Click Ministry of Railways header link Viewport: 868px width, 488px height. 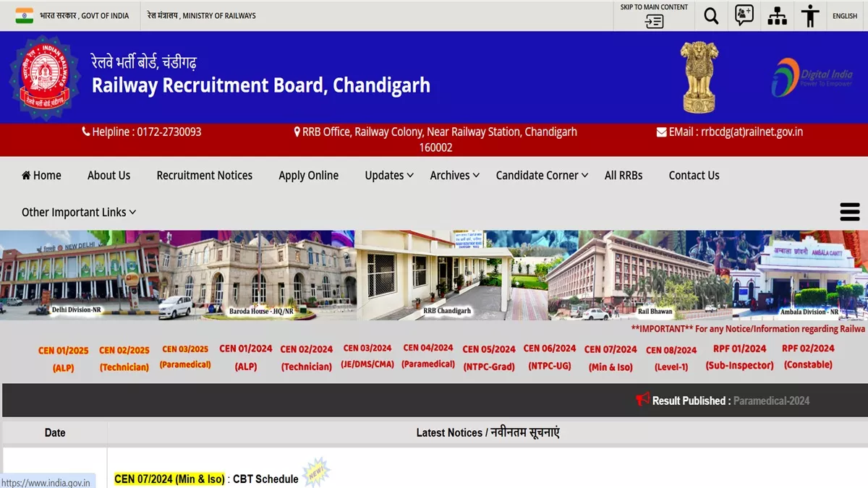[x=201, y=16]
